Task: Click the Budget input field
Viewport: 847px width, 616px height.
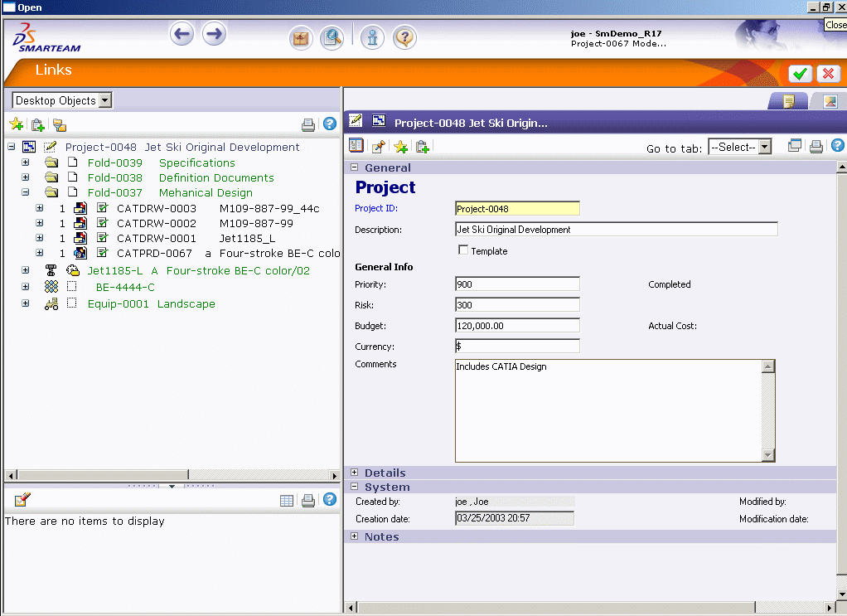Action: pyautogui.click(x=517, y=326)
